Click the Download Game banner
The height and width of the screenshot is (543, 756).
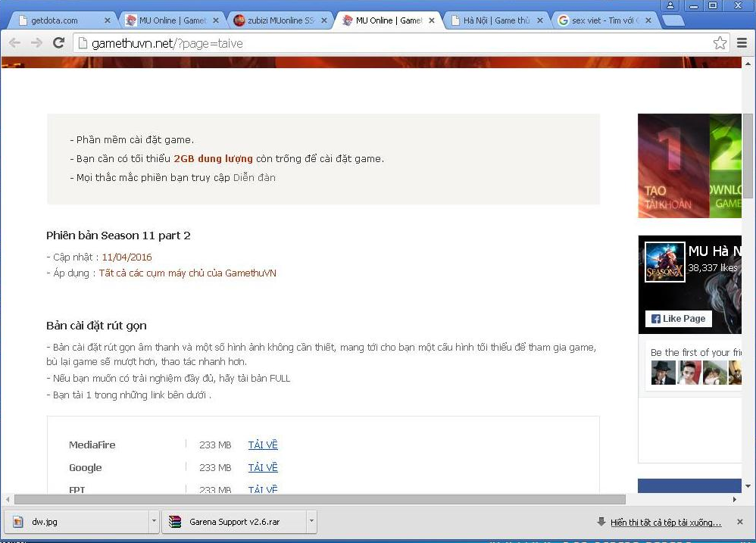[x=726, y=166]
